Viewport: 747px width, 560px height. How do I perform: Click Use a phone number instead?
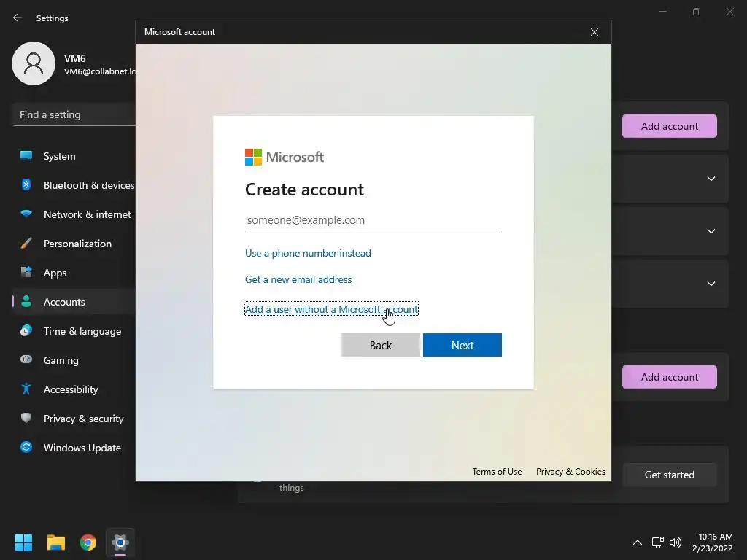point(308,253)
